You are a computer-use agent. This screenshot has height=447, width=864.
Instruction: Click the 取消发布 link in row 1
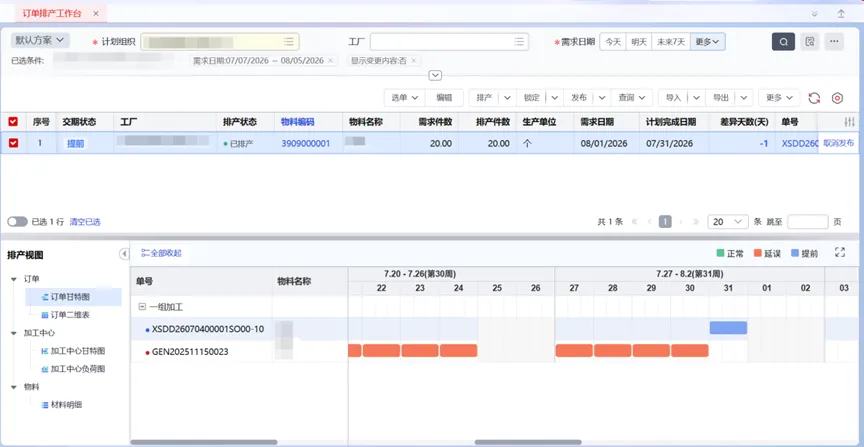click(x=839, y=143)
